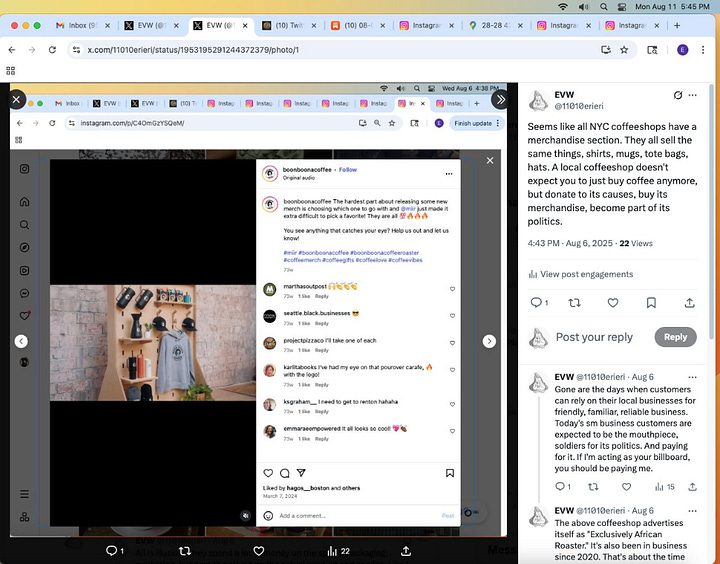
Task: Open the purple profile avatar in the toolbar
Action: [683, 50]
